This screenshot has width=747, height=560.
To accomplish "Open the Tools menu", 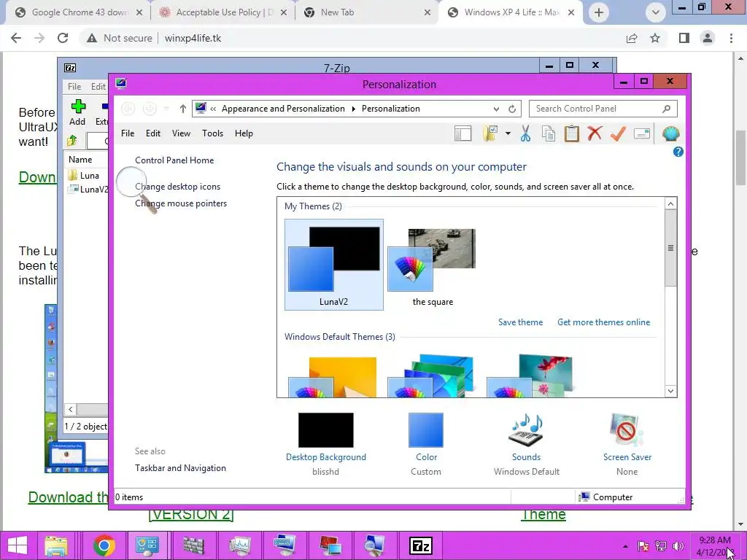I will click(x=212, y=133).
